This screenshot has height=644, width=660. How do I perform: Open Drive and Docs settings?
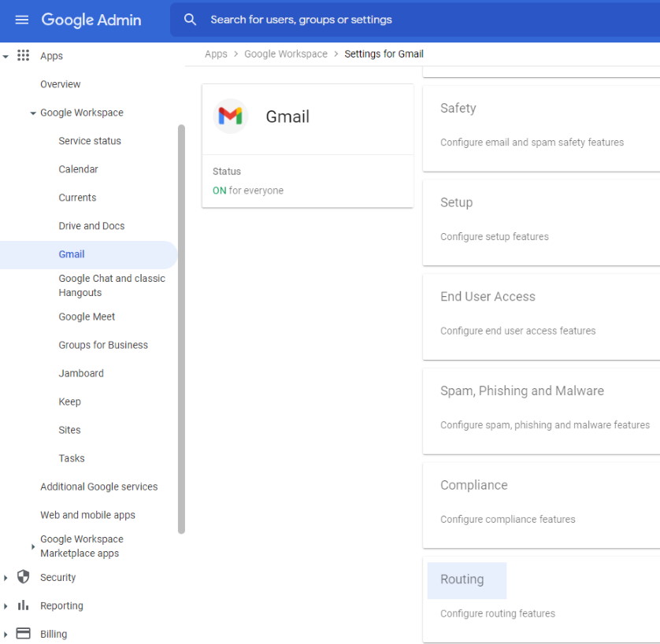(91, 226)
